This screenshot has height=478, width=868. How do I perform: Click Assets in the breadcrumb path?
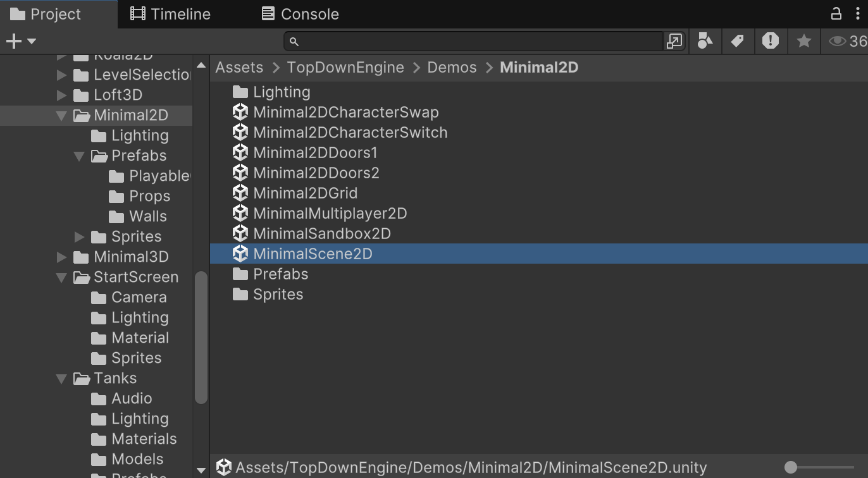(x=239, y=68)
